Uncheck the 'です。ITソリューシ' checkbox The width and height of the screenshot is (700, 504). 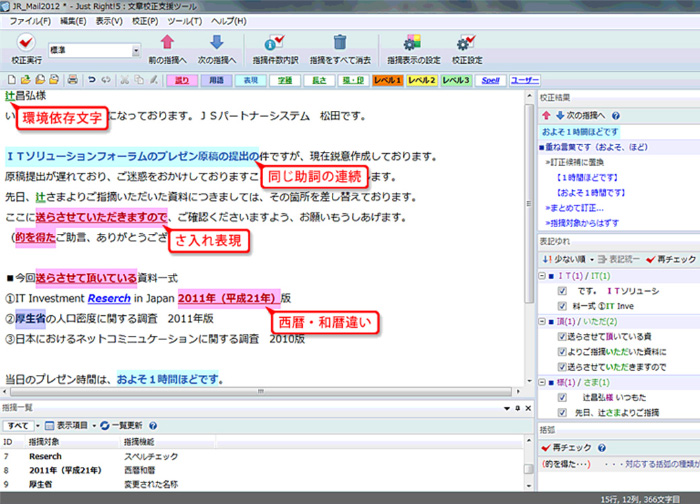click(x=562, y=291)
